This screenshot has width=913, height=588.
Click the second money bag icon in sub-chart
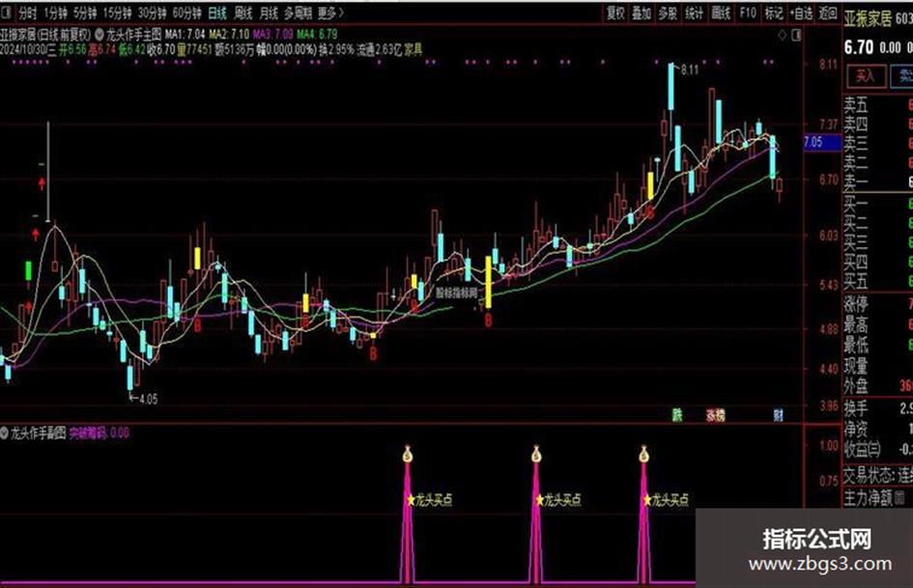point(536,454)
